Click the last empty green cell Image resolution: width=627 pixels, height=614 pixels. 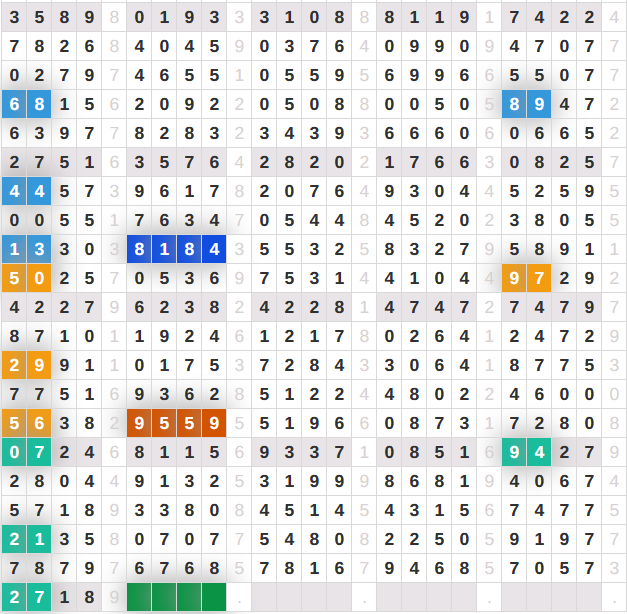click(214, 598)
